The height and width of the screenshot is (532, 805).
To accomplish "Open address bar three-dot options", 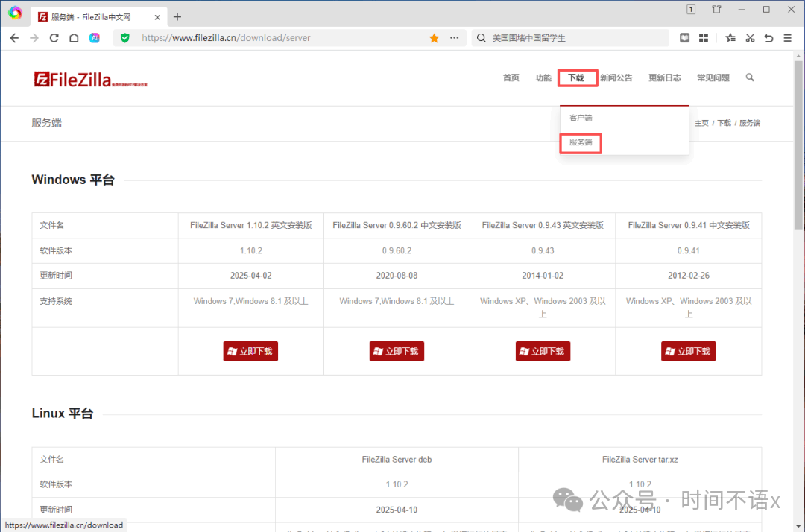I will pos(454,38).
